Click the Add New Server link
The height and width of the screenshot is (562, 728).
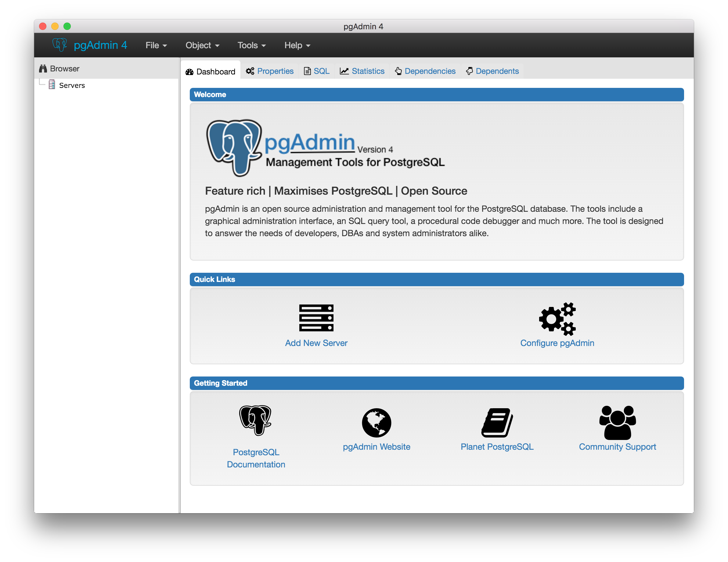pyautogui.click(x=316, y=343)
